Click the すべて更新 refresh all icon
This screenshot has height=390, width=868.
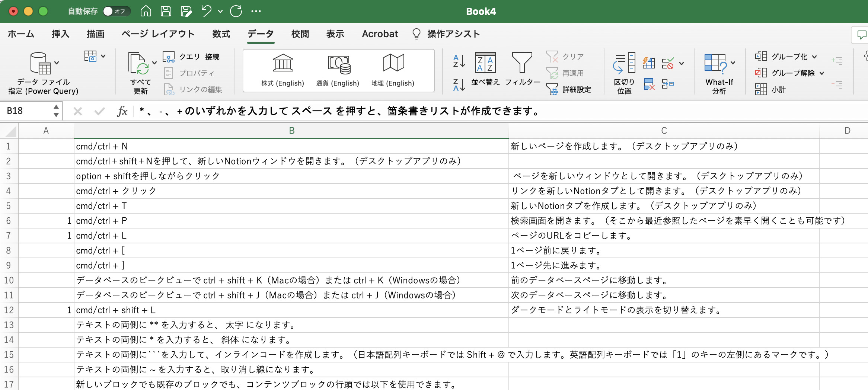pos(138,63)
